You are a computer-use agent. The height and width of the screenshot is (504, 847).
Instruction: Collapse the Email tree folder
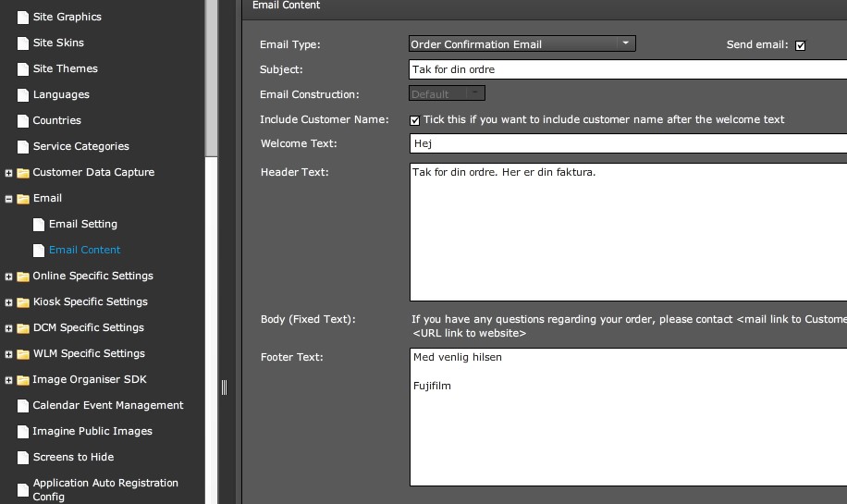click(x=8, y=199)
